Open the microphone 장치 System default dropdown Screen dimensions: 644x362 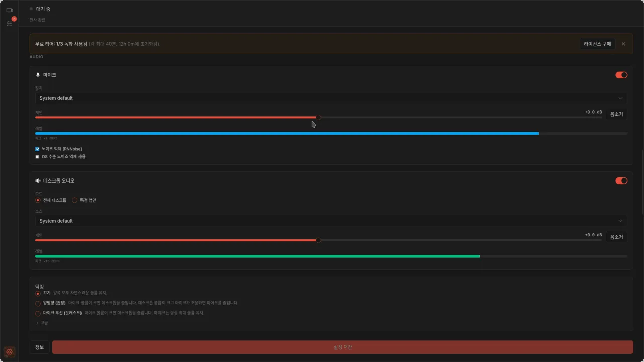[x=331, y=98]
